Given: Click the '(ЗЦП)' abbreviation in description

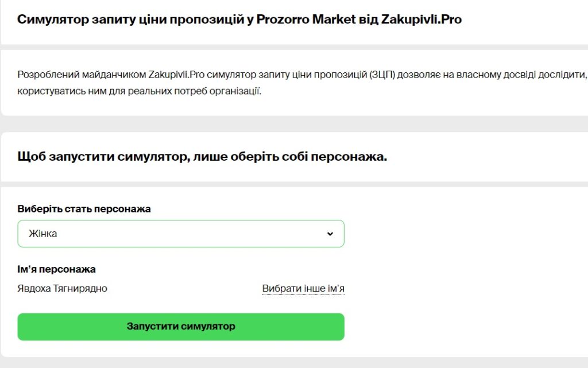Looking at the screenshot, I should (x=382, y=75).
